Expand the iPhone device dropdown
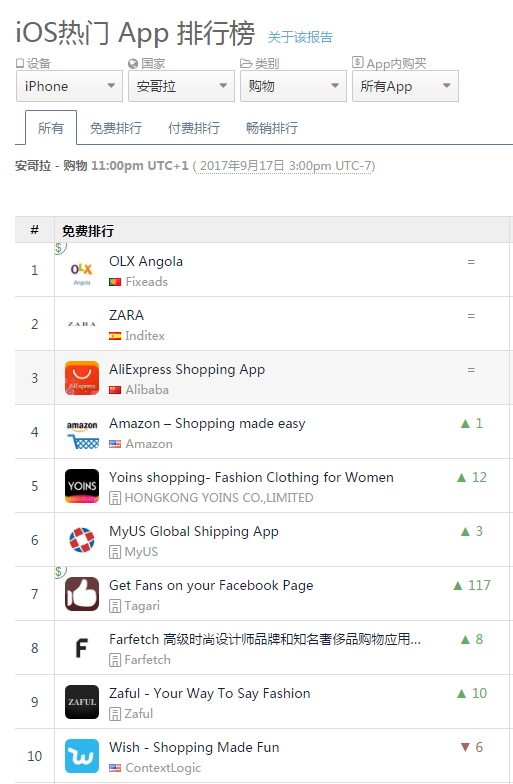Image resolution: width=513 pixels, height=784 pixels. pos(70,86)
